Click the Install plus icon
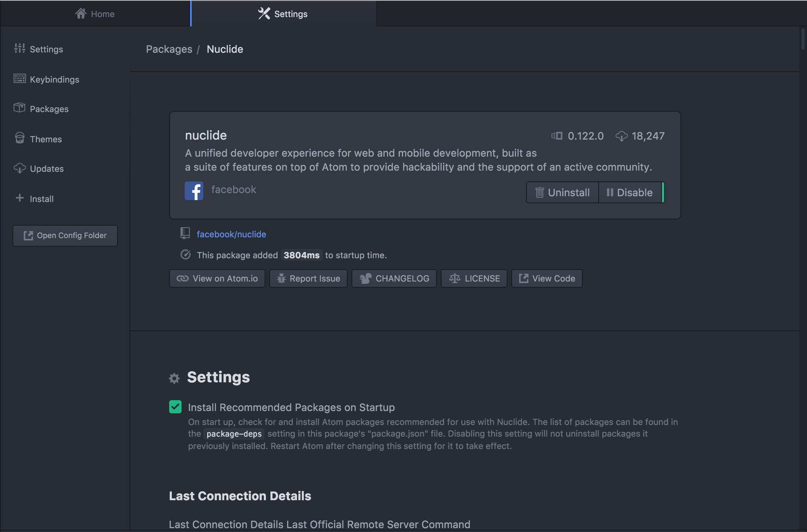 (19, 198)
